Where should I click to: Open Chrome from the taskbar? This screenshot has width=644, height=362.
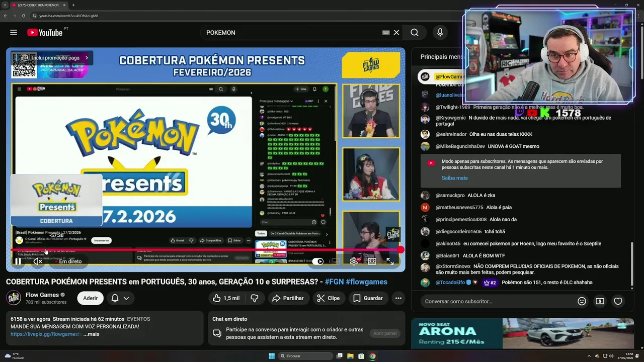(372, 356)
